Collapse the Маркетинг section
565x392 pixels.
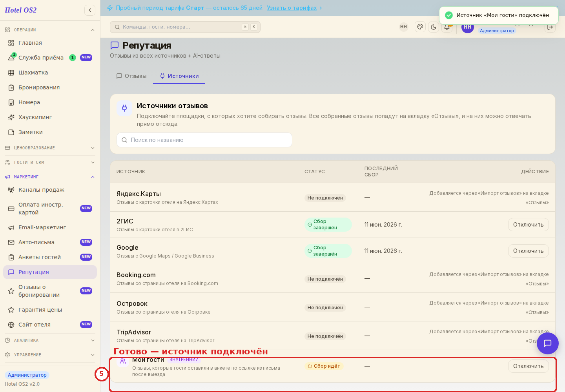pyautogui.click(x=50, y=177)
